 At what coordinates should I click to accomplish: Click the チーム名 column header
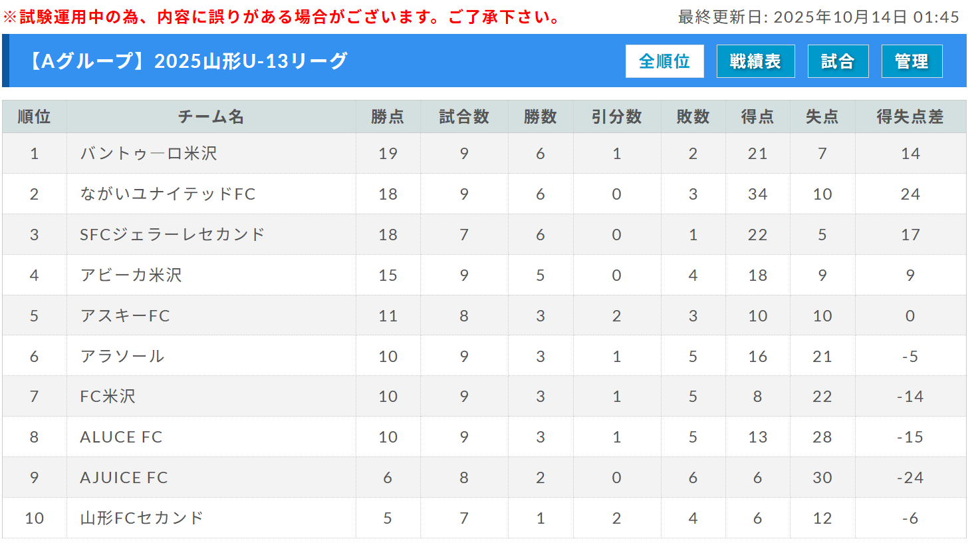(211, 117)
